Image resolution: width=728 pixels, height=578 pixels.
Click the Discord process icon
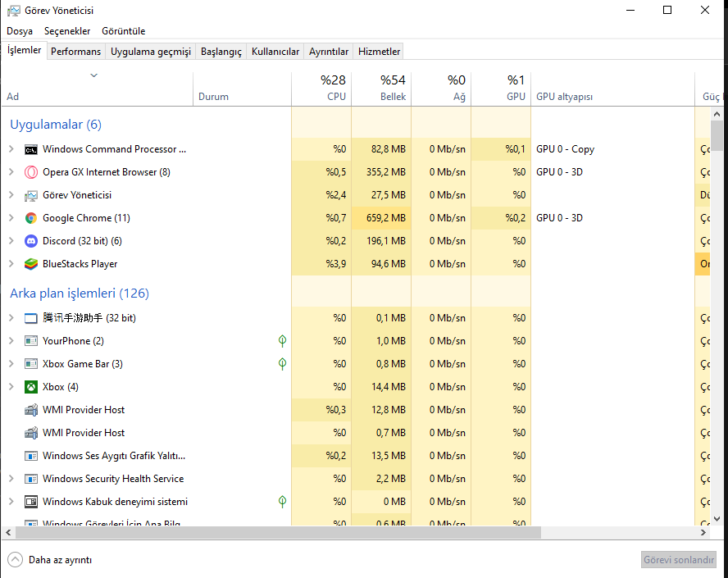point(30,241)
